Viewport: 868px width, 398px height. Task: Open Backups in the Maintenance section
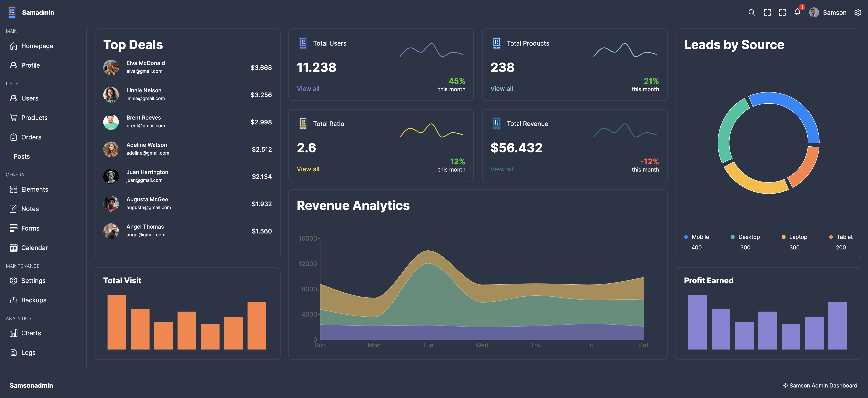[x=34, y=300]
